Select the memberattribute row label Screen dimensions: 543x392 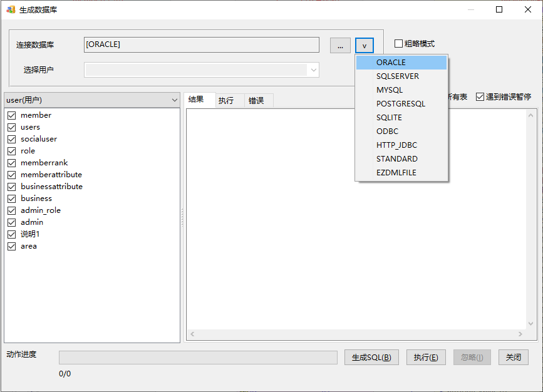click(51, 175)
